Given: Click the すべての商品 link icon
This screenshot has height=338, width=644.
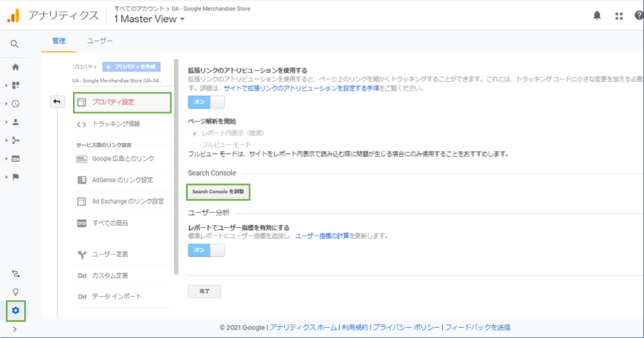Looking at the screenshot, I should (82, 223).
